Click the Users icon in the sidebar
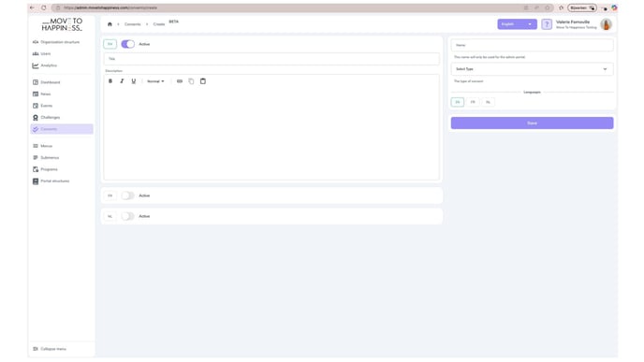This screenshot has height=362, width=644. (36, 53)
